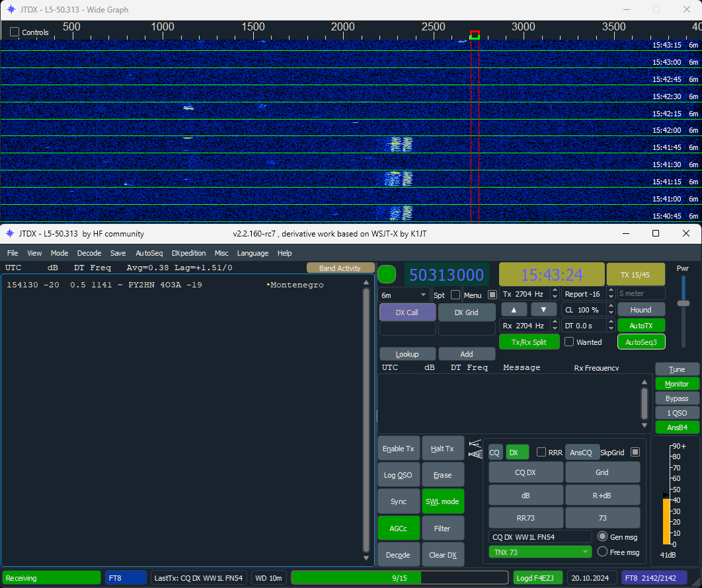Toggle the AutoTX button
This screenshot has height=588, width=702.
pyautogui.click(x=641, y=326)
